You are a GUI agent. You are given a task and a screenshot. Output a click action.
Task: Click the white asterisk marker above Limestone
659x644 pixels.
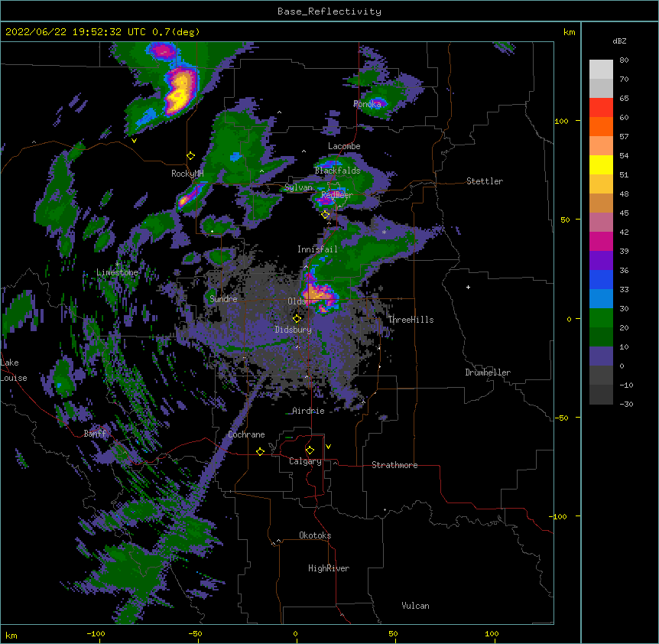pos(117,265)
